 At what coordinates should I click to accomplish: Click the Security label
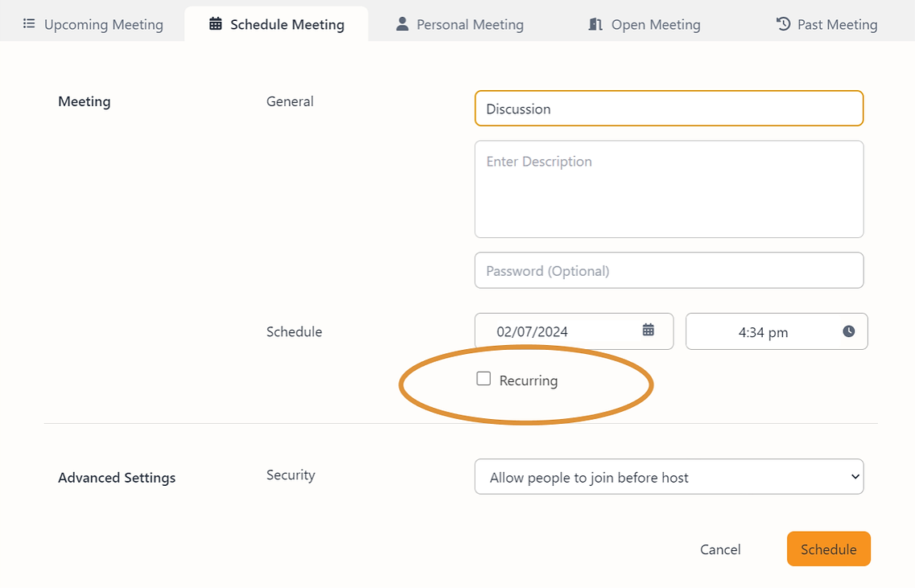click(x=291, y=475)
